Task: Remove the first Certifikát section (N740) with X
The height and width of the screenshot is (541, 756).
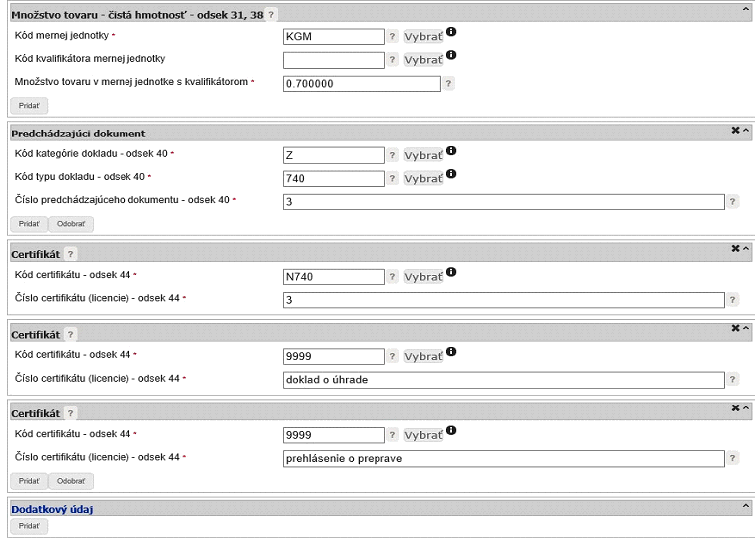Action: [735, 248]
